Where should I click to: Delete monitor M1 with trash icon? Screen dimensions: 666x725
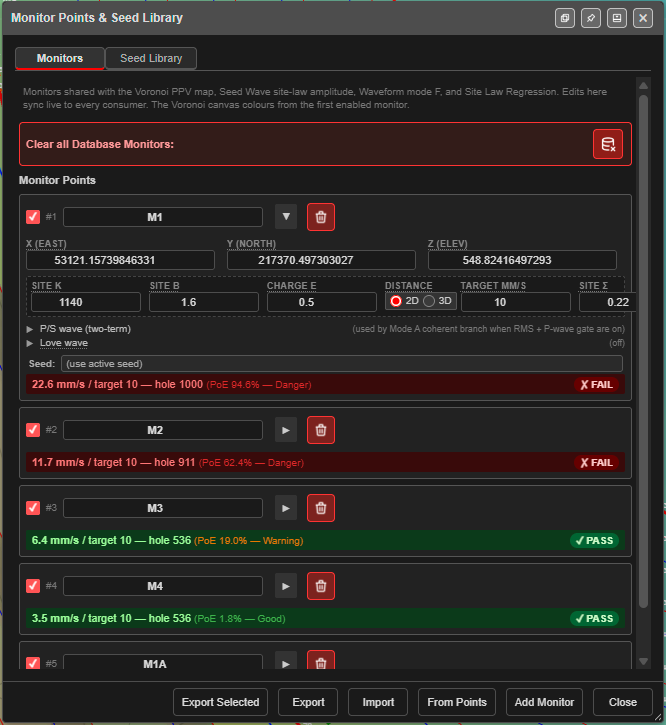[321, 217]
